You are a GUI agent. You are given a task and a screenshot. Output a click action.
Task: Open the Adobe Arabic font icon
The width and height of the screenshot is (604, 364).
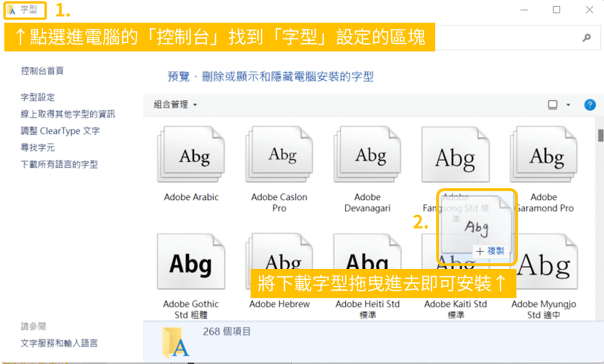pos(191,155)
